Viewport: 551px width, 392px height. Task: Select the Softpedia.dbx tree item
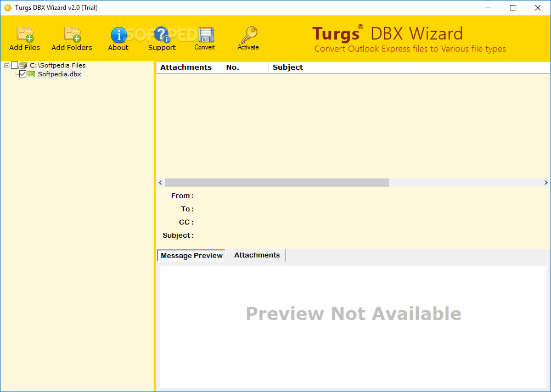(x=59, y=74)
